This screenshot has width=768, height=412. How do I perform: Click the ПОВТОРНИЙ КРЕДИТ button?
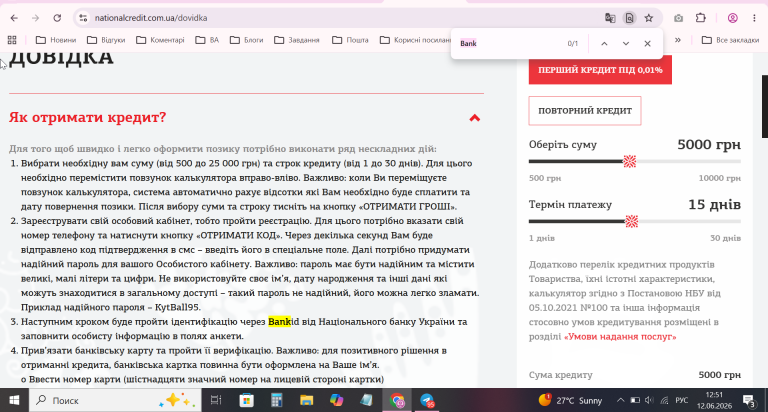coord(585,111)
